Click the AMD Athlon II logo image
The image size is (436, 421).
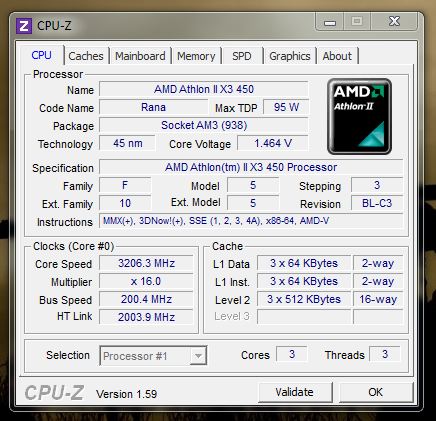[x=359, y=117]
